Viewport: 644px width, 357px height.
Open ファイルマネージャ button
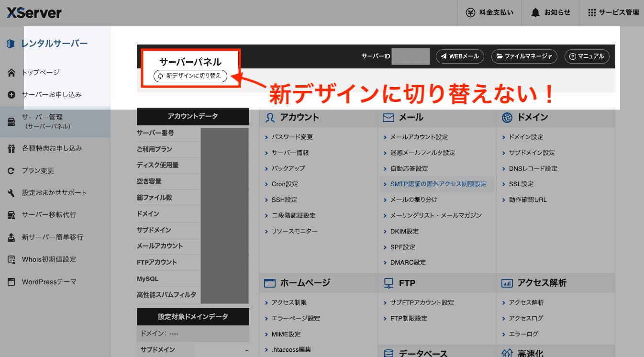(524, 56)
